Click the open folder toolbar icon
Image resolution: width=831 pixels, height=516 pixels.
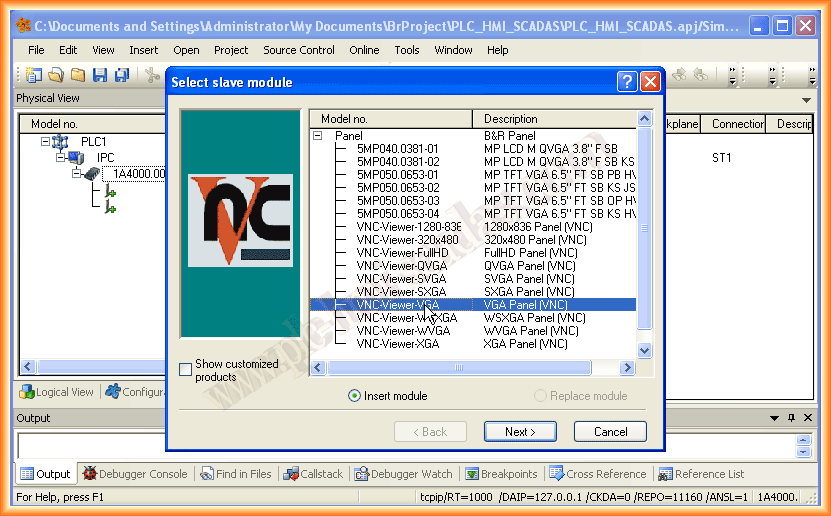(55, 74)
